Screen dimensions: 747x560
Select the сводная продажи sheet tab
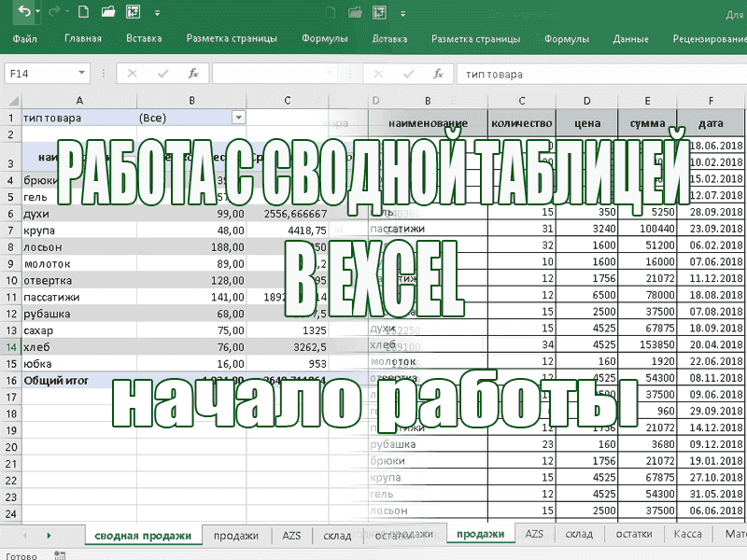[143, 535]
